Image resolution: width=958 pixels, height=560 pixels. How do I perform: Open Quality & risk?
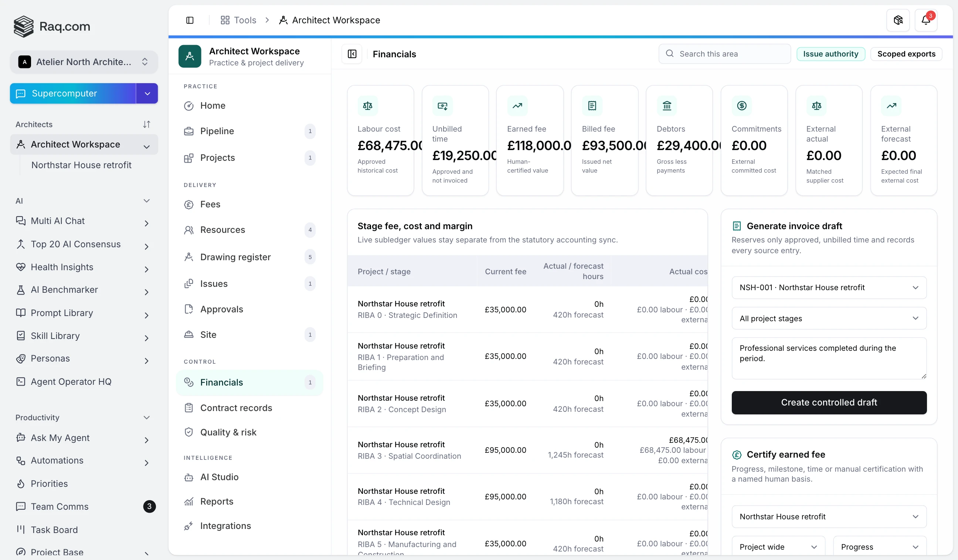(249, 432)
